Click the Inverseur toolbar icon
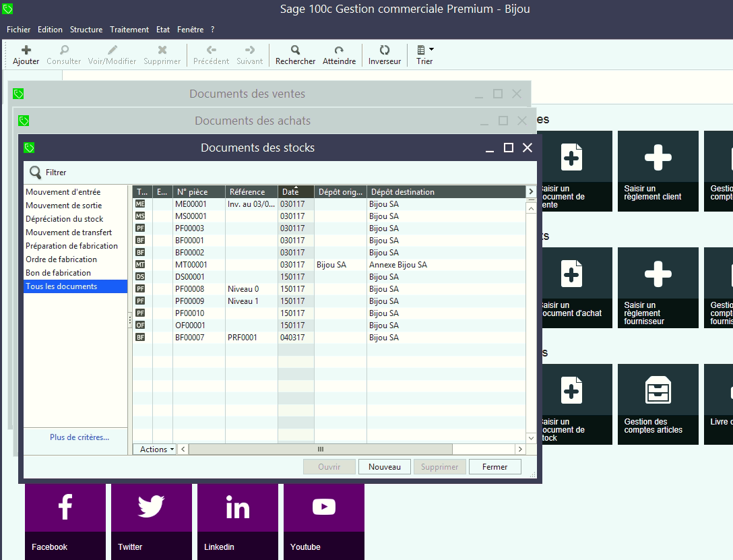The height and width of the screenshot is (560, 733). [384, 50]
